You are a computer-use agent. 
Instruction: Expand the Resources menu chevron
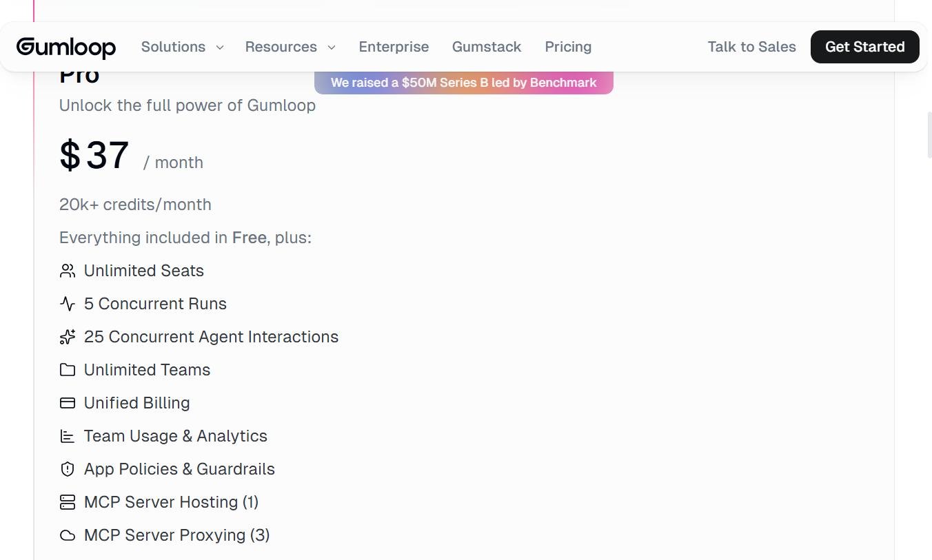(x=332, y=48)
